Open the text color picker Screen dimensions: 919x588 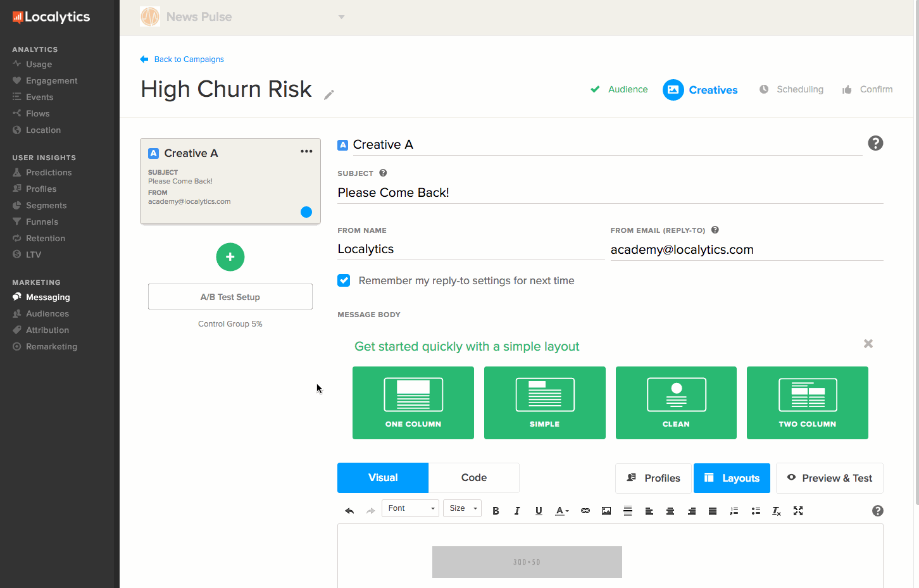561,511
